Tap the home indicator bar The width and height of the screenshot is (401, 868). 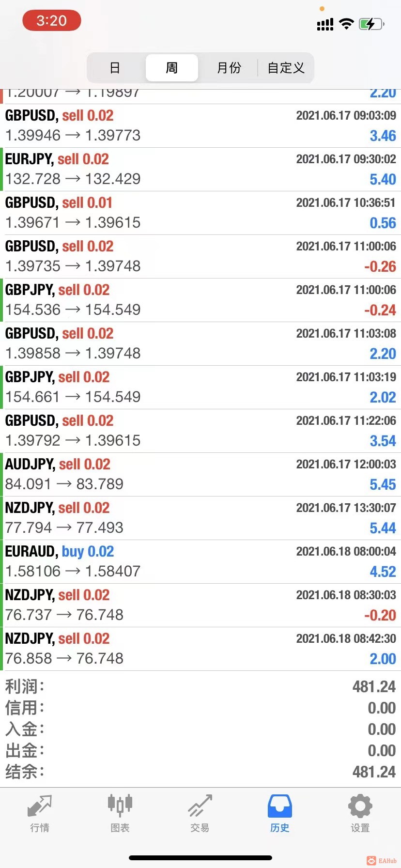click(200, 858)
